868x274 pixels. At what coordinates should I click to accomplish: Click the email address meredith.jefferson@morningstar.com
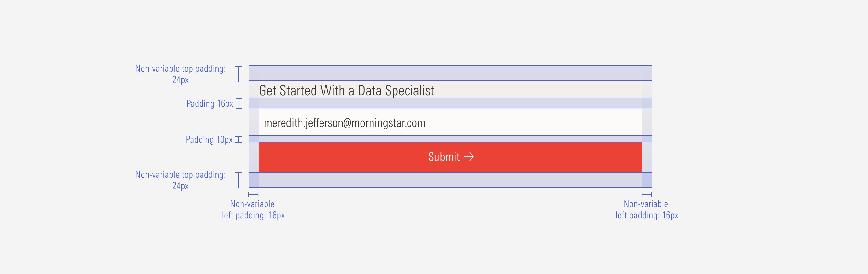344,123
